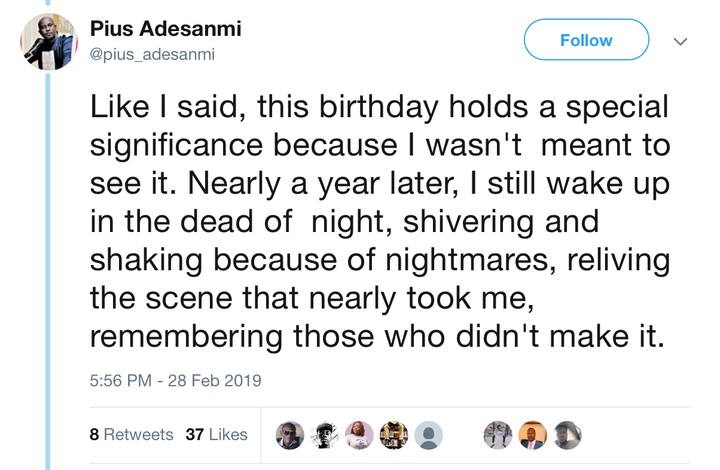Click the first liker avatar with sunglasses

(x=290, y=435)
